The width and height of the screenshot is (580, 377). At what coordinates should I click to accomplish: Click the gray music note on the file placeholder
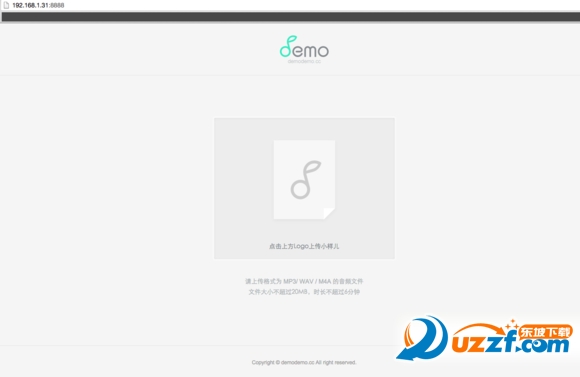(x=305, y=180)
